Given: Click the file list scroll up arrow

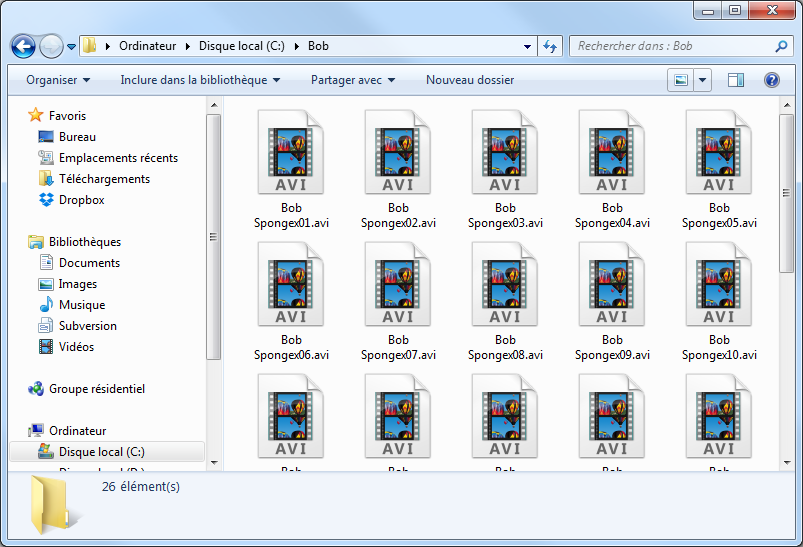Looking at the screenshot, I should click(787, 105).
